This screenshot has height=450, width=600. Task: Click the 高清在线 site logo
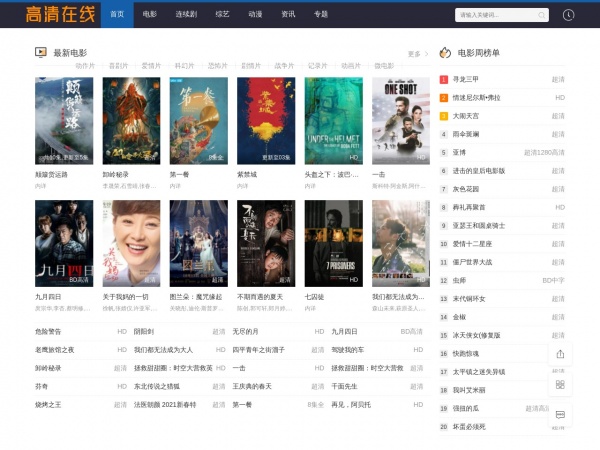60,15
